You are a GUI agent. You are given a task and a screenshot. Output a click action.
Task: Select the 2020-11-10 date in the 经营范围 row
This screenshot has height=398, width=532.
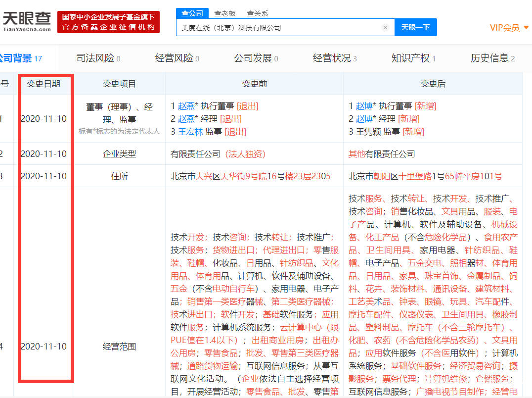pyautogui.click(x=44, y=347)
